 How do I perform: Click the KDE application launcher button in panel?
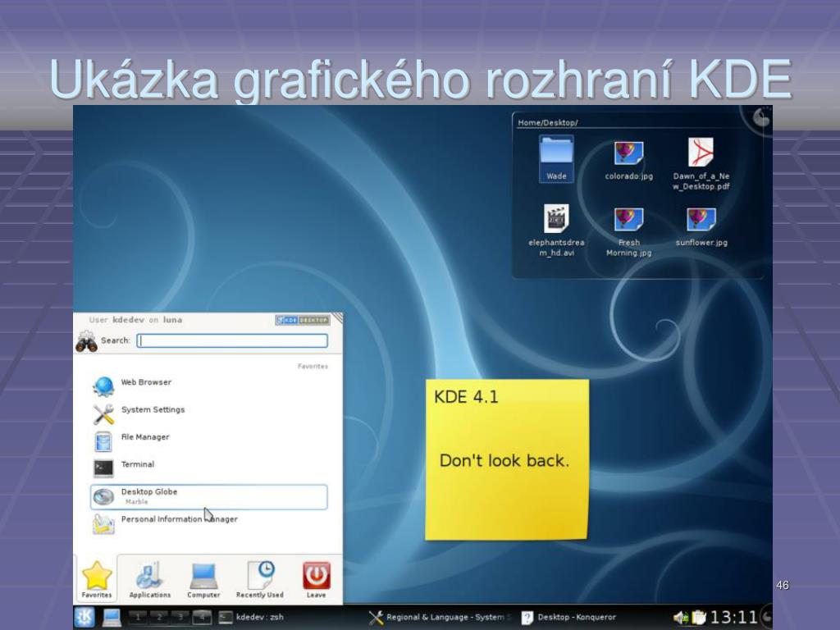tap(84, 617)
